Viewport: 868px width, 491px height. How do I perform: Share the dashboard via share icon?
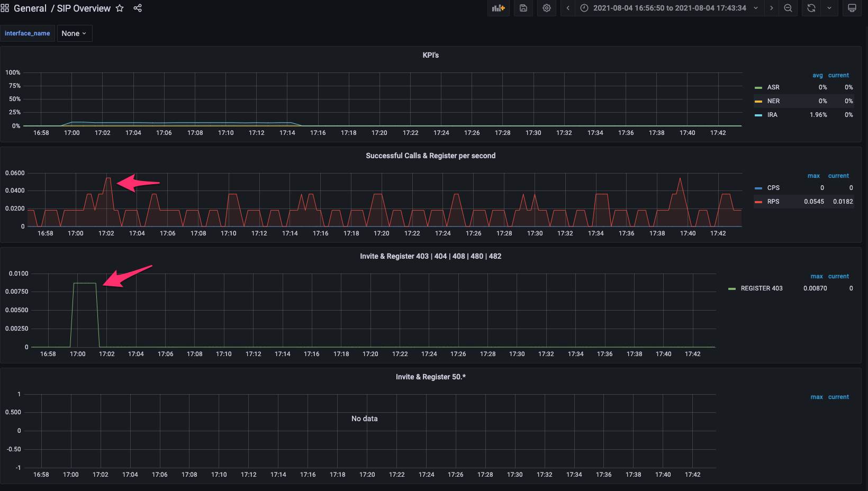coord(138,8)
